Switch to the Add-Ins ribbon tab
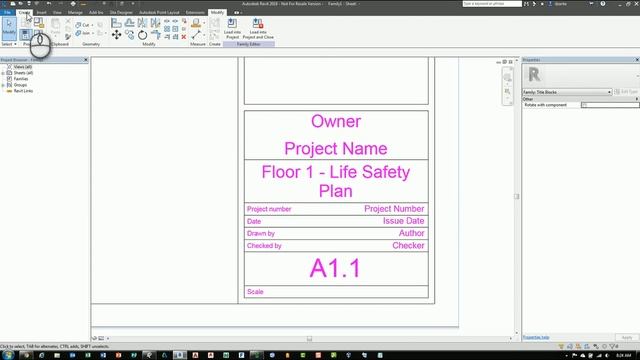Image resolution: width=640 pixels, height=360 pixels. click(x=96, y=13)
